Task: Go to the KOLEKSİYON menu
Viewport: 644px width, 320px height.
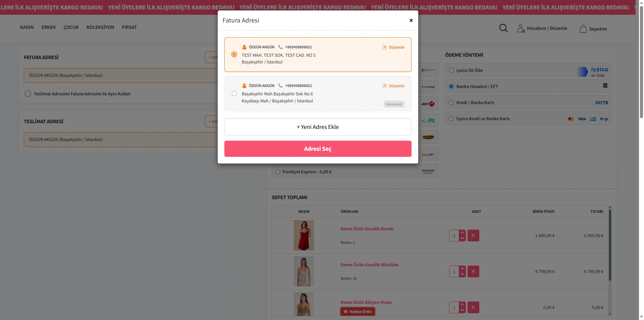Action: coord(100,28)
